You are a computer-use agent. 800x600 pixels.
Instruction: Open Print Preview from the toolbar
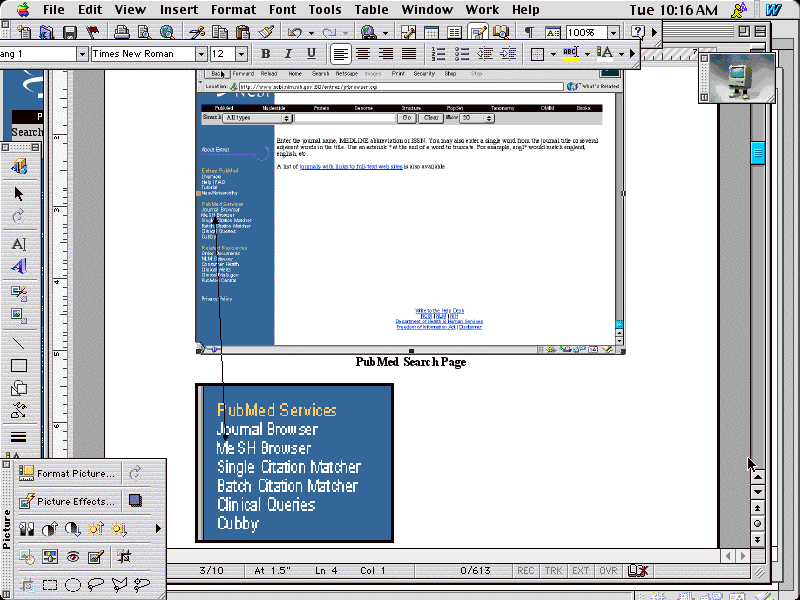tap(144, 33)
